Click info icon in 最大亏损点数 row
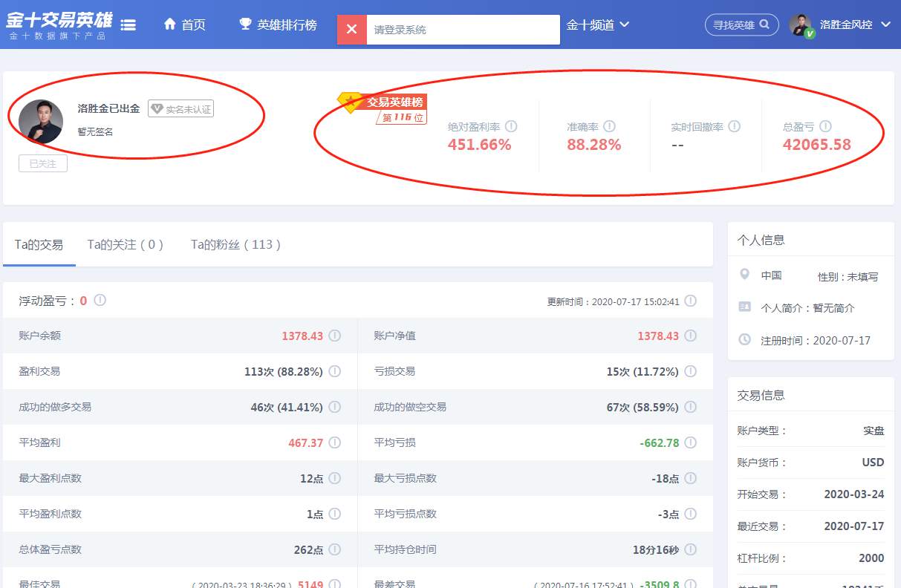 691,478
